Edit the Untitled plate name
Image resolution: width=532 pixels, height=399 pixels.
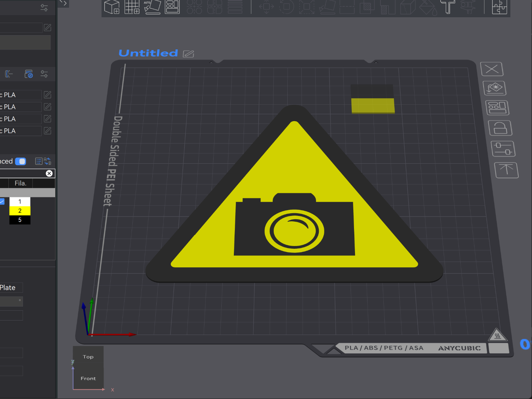click(x=188, y=54)
